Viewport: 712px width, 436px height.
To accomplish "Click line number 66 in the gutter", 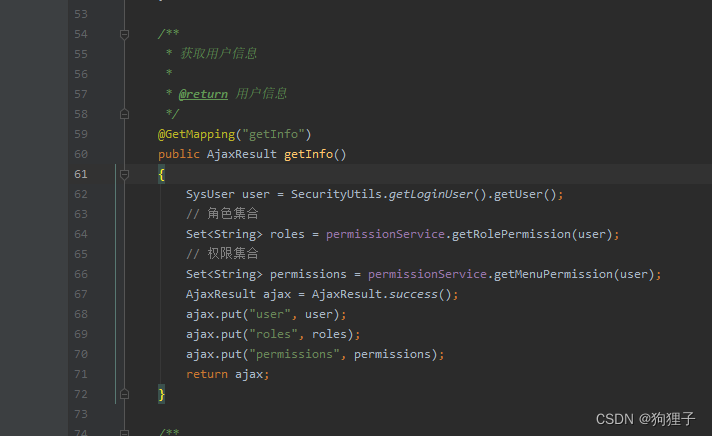I will [x=81, y=274].
